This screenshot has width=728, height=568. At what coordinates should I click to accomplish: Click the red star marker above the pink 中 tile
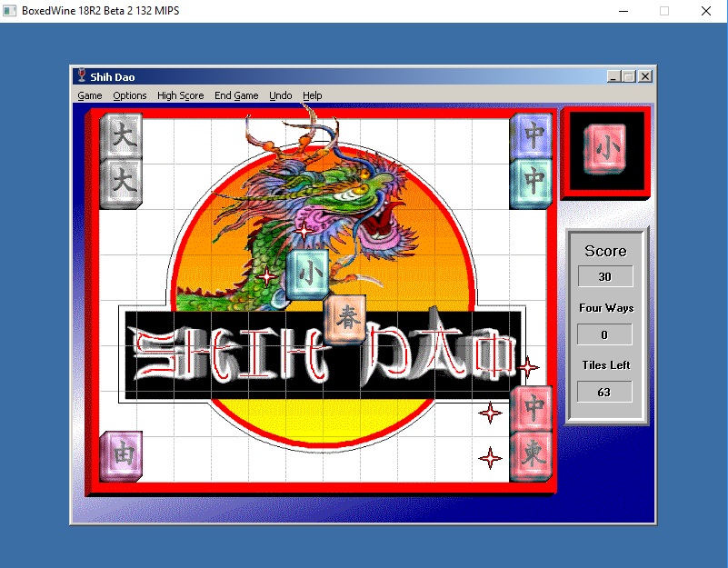(528, 367)
